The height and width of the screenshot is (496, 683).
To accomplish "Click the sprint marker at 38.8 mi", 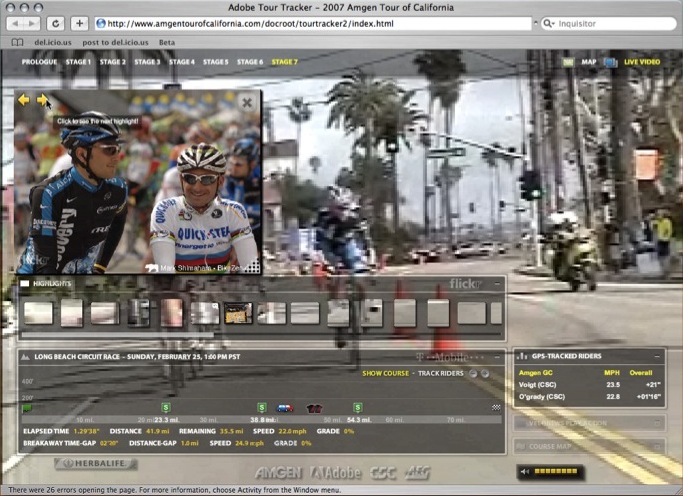I will coord(261,408).
